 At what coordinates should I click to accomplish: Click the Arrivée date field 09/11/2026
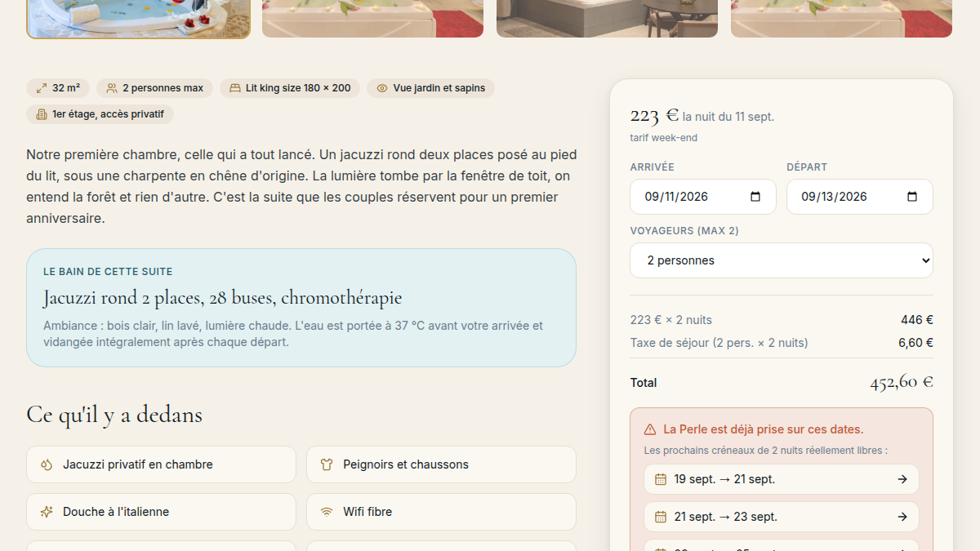pos(703,197)
